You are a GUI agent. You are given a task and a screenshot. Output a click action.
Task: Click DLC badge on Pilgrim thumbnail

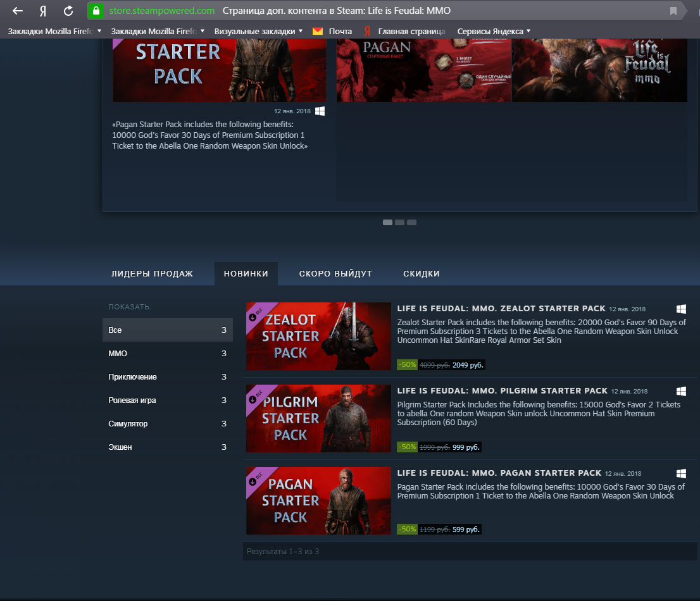coord(256,396)
